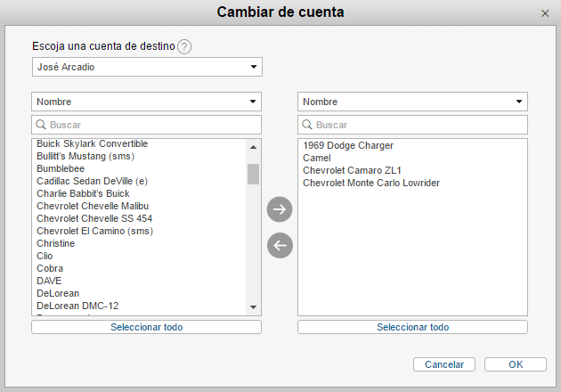Click scrollbar up arrow in left list
561x392 pixels.
click(253, 147)
